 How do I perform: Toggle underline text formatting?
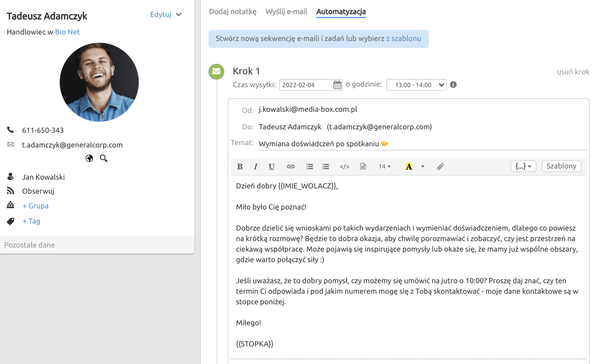point(272,166)
